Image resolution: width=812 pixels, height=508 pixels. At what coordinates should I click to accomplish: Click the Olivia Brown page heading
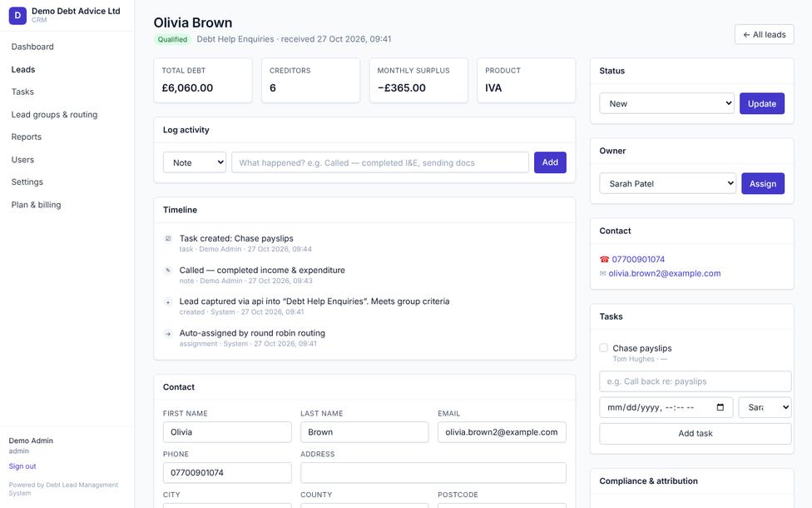[x=193, y=22]
